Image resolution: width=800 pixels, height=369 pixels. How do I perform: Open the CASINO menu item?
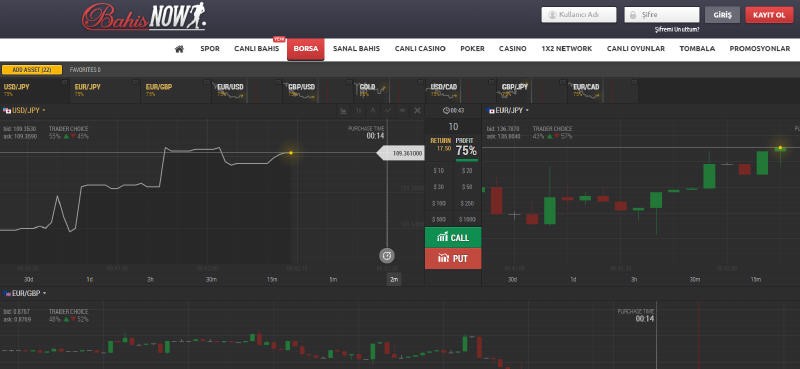pos(513,49)
